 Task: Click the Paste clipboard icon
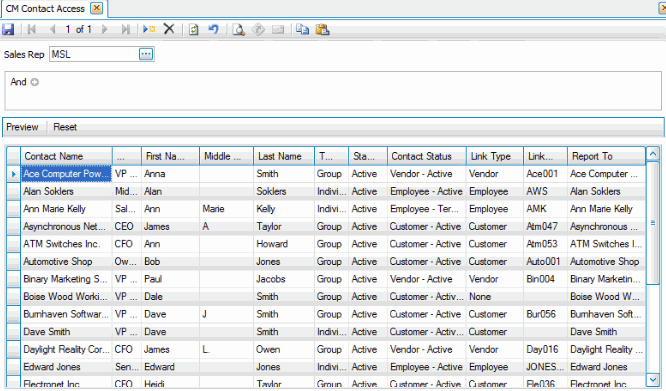322,29
